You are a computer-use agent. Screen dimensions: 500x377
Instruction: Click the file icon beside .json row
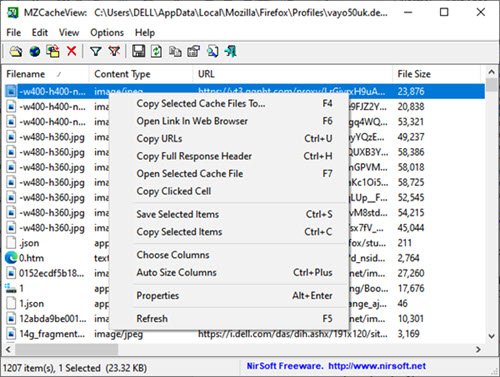pos(11,243)
